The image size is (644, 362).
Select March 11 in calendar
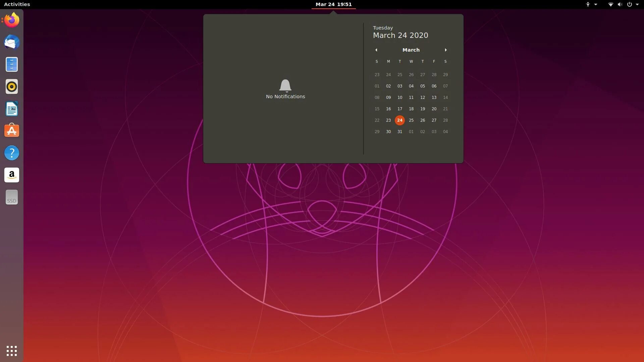[x=411, y=97]
